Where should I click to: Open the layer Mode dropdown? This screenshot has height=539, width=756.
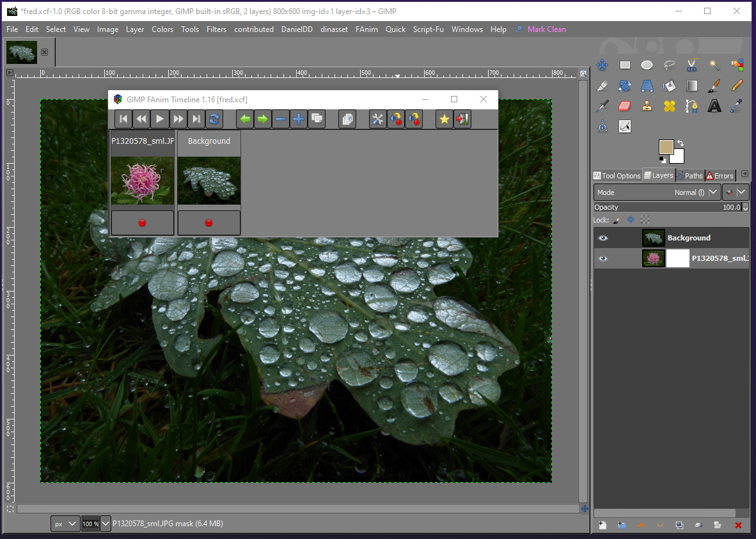[656, 192]
